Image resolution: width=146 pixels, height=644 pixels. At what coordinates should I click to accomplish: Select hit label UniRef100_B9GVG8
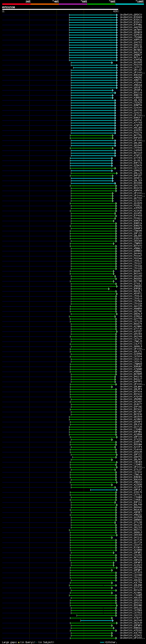pos(131,75)
